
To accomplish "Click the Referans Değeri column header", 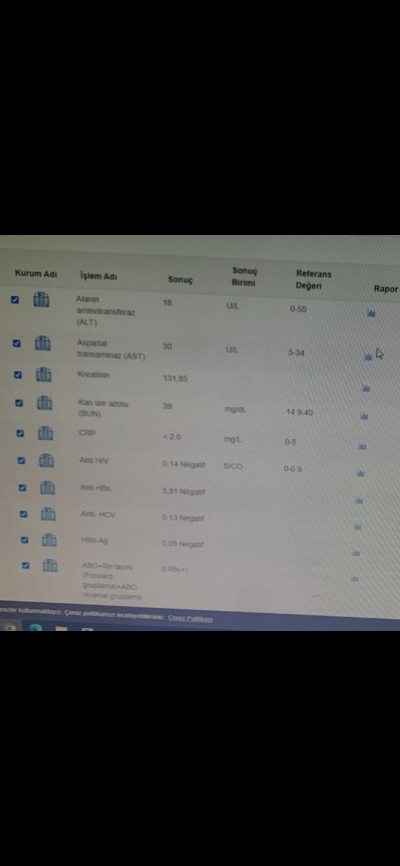I will pos(313,279).
